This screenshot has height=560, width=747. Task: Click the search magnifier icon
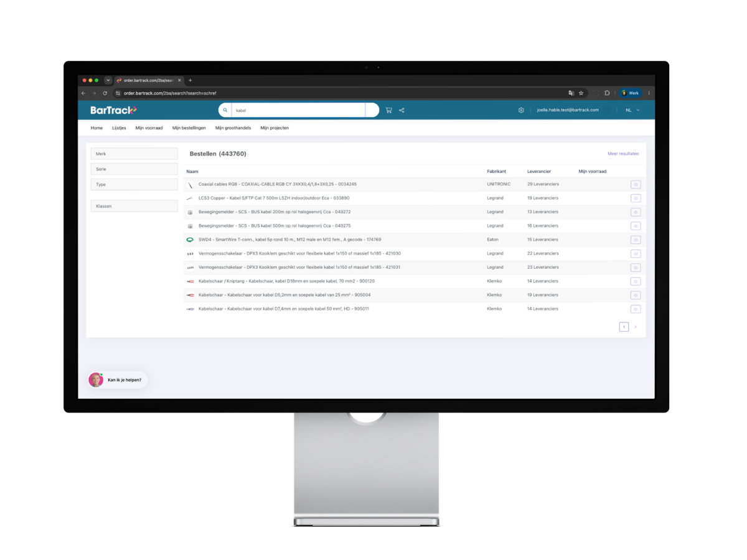click(225, 110)
